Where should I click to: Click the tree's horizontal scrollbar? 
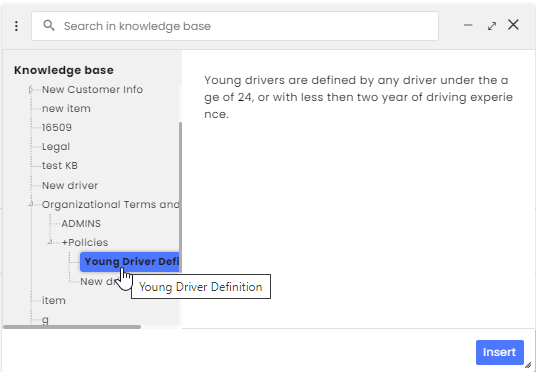click(72, 327)
